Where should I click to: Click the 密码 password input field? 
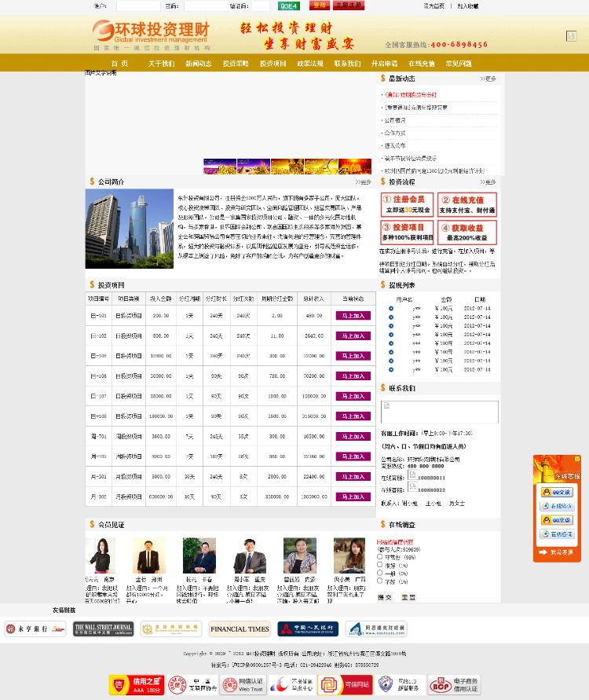206,5
